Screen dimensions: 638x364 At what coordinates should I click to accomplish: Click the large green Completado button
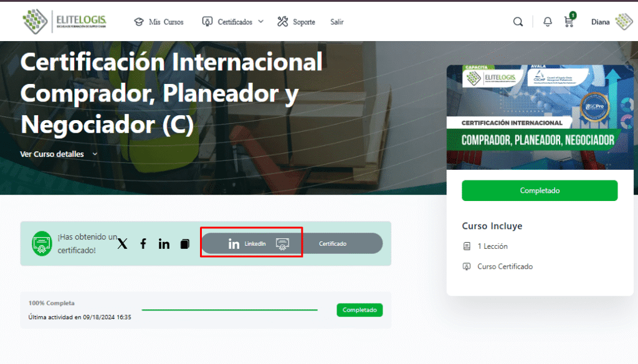point(540,190)
